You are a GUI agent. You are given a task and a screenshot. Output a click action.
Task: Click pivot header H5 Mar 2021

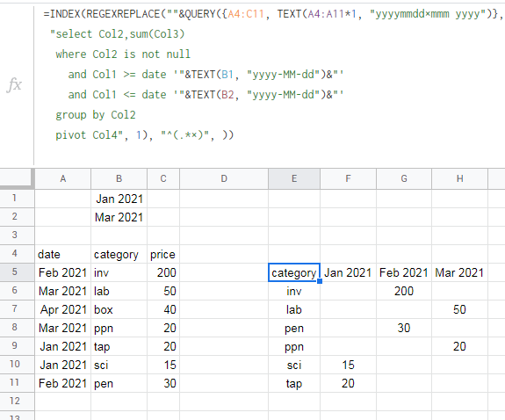[460, 272]
